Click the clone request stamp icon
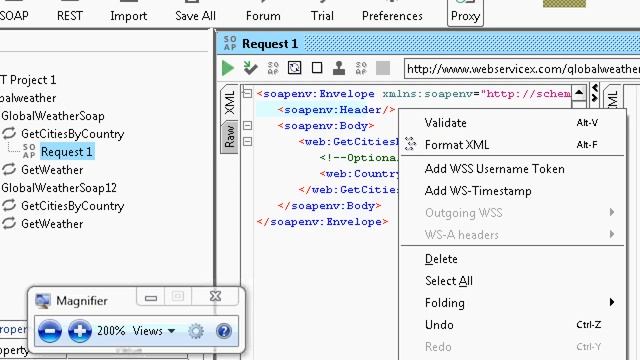Image resolution: width=640 pixels, height=360 pixels. click(339, 68)
